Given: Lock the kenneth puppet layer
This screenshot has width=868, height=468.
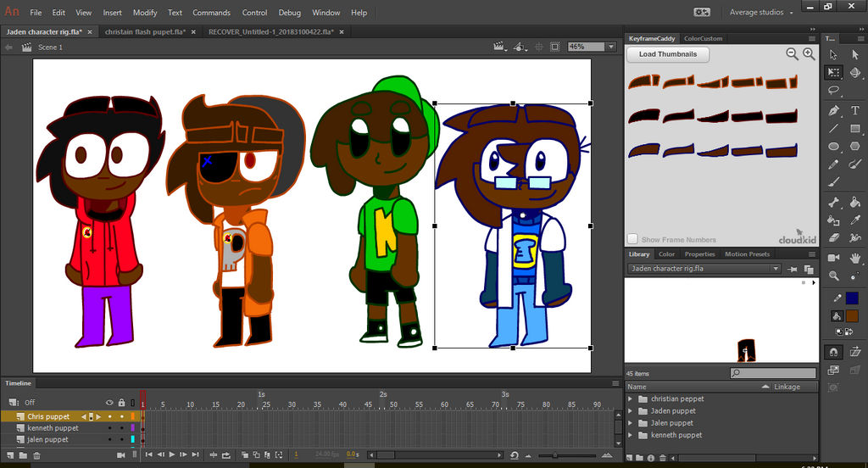Looking at the screenshot, I should [x=121, y=428].
